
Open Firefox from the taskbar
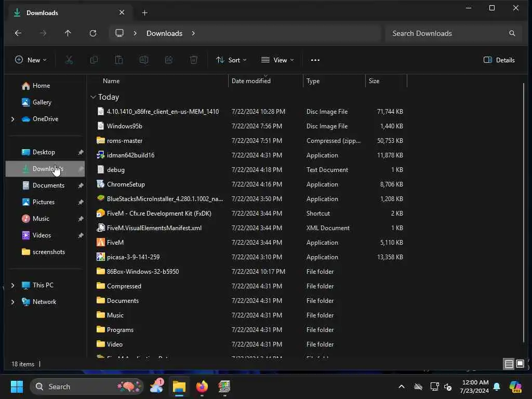click(x=202, y=387)
